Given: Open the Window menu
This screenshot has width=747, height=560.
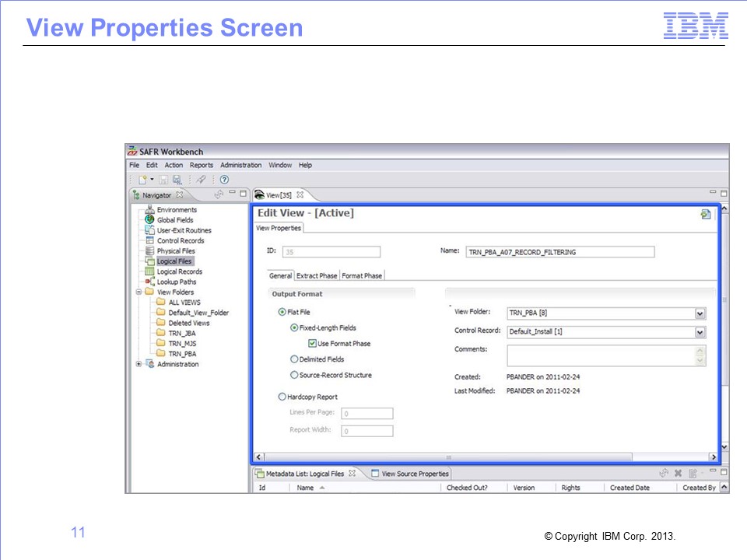Looking at the screenshot, I should click(279, 165).
